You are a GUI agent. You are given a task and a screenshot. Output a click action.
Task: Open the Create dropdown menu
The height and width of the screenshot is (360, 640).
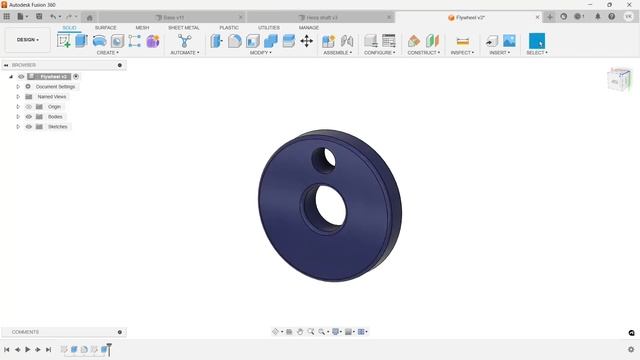click(x=108, y=53)
